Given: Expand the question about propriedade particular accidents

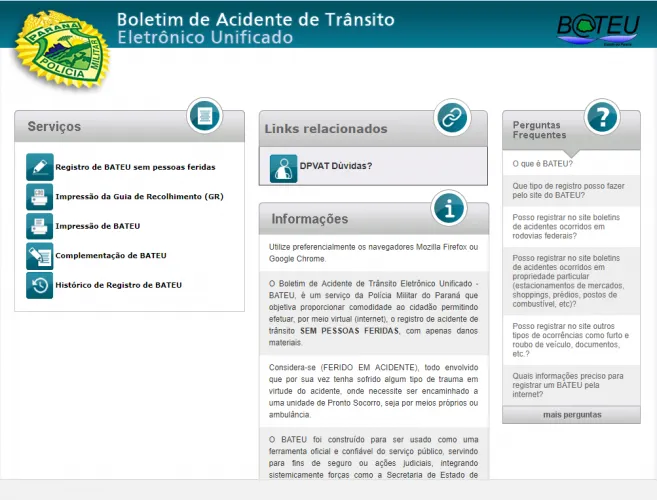Looking at the screenshot, I should 572,281.
